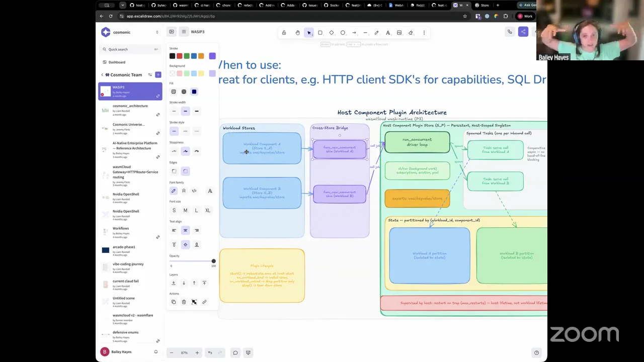This screenshot has width=644, height=362.
Task: Click the Quick search field
Action: (x=130, y=49)
